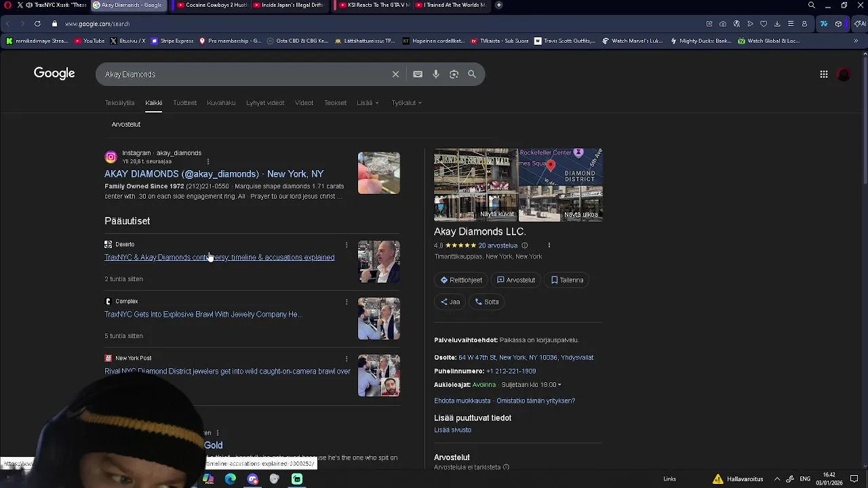Viewport: 868px width, 488px height.
Task: Click the Arvostelut button in knowledge panel
Action: click(516, 280)
